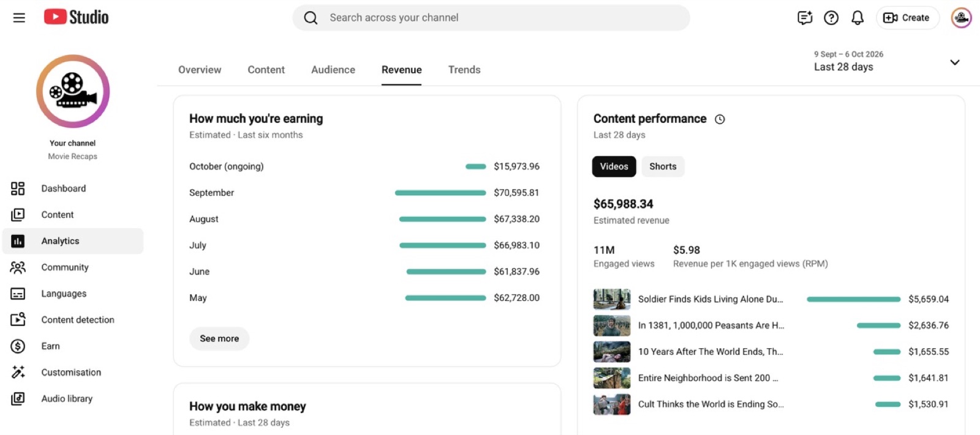Click the Content detection icon
Screen dimensions: 980x435
(x=18, y=319)
